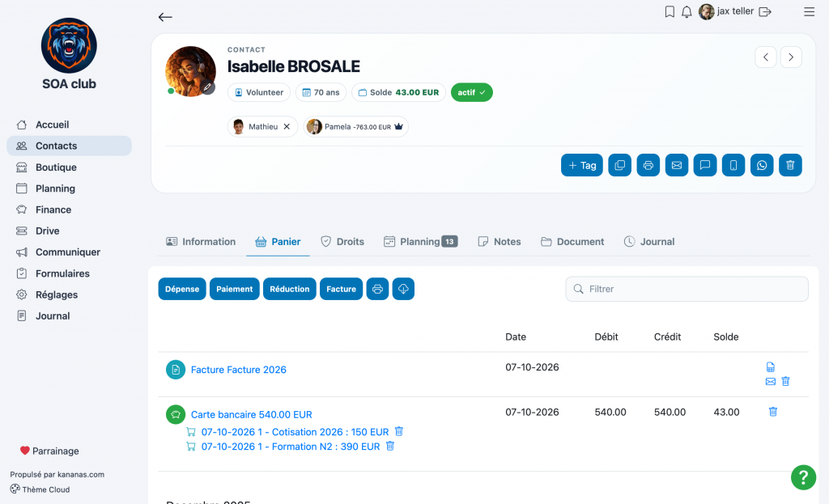
Task: Open the bookmark icon in the header
Action: tap(670, 11)
